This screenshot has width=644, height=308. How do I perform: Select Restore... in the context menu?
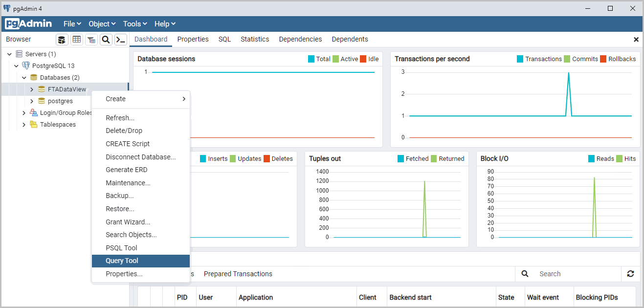click(x=141, y=209)
